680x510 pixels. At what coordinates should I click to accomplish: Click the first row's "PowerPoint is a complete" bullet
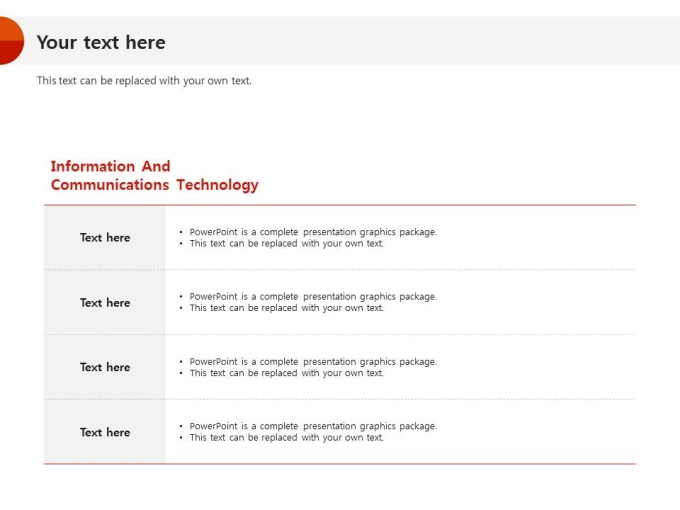(312, 232)
